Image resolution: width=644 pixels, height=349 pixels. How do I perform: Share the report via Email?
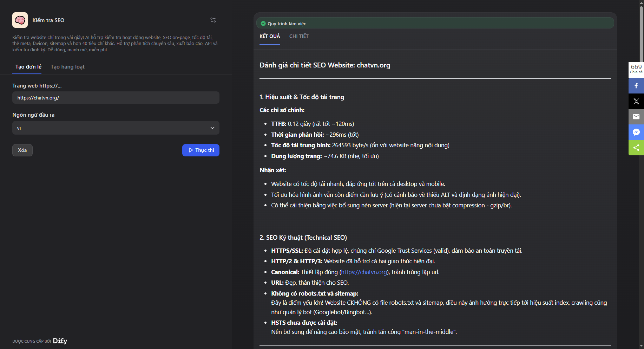point(636,117)
